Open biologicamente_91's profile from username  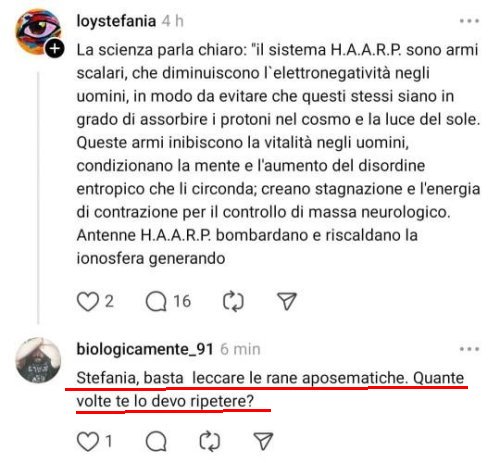[x=145, y=349]
